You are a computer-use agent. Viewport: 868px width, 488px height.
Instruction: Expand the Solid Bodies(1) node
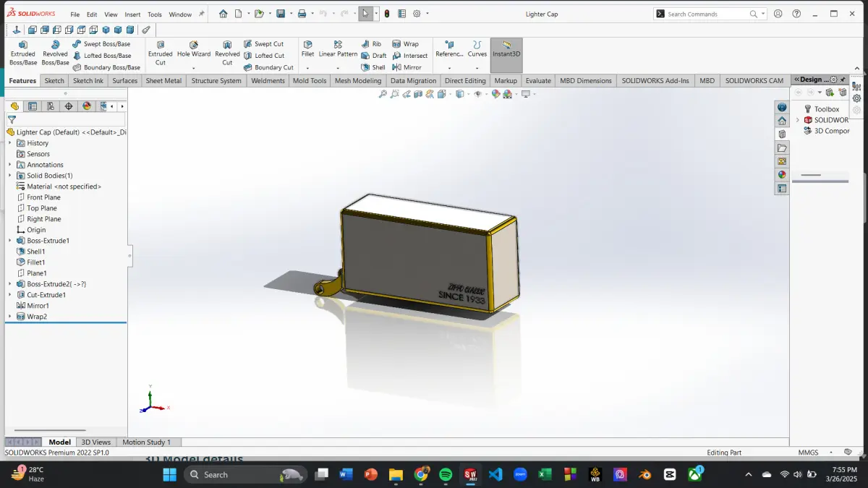(10, 176)
